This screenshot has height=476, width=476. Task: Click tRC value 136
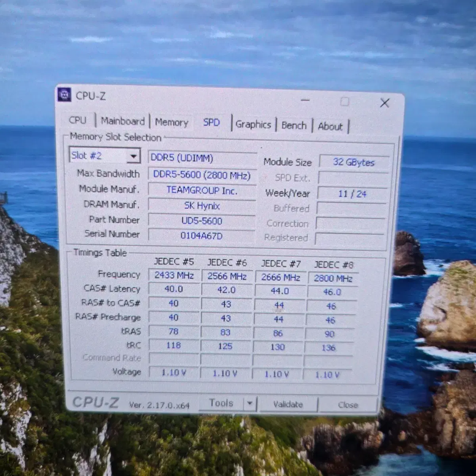[x=329, y=348]
